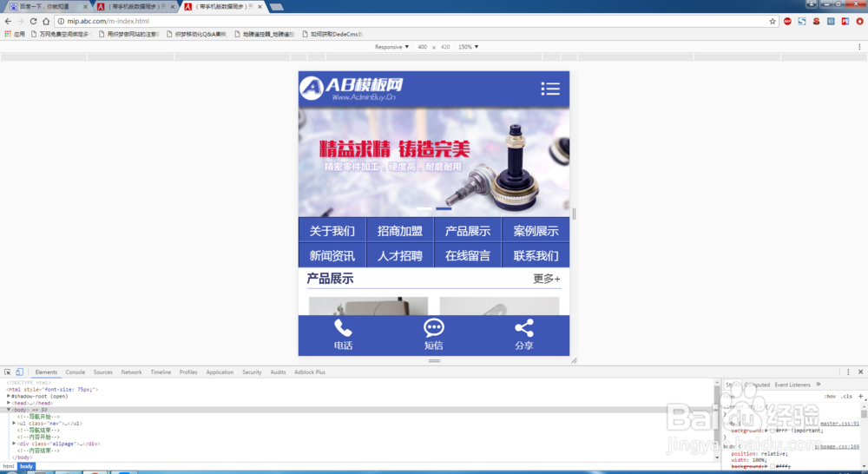
Task: Toggle the .cls class editor
Action: point(846,396)
